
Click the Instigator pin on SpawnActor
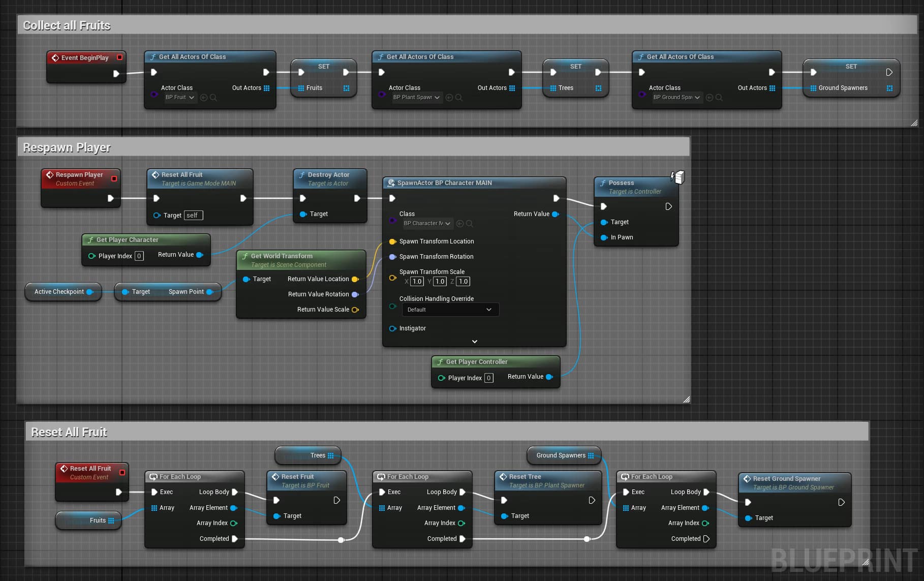click(392, 328)
